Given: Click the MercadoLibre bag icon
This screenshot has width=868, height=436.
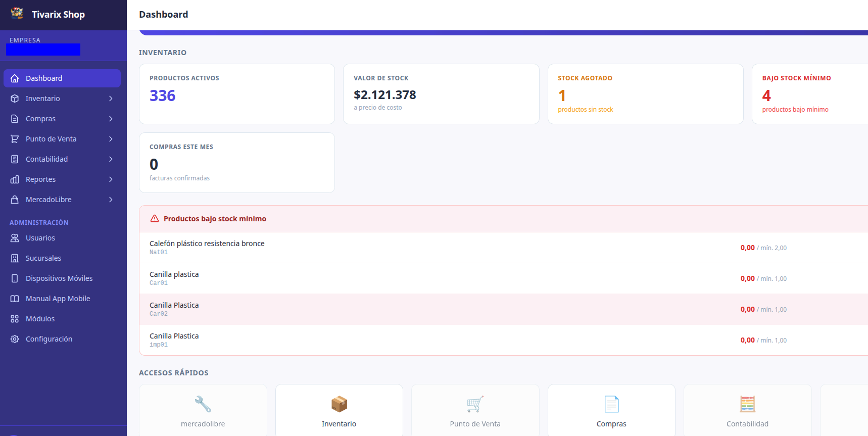Looking at the screenshot, I should pos(15,200).
